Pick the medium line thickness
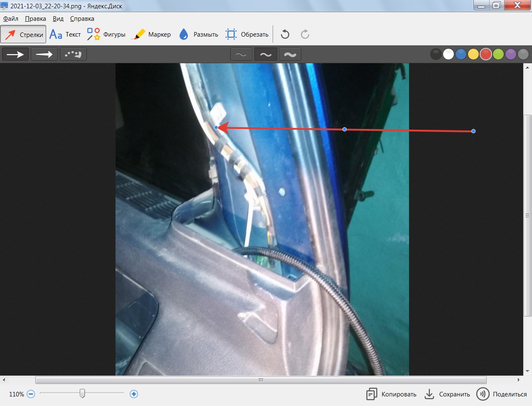The height and width of the screenshot is (406, 532). pos(266,54)
